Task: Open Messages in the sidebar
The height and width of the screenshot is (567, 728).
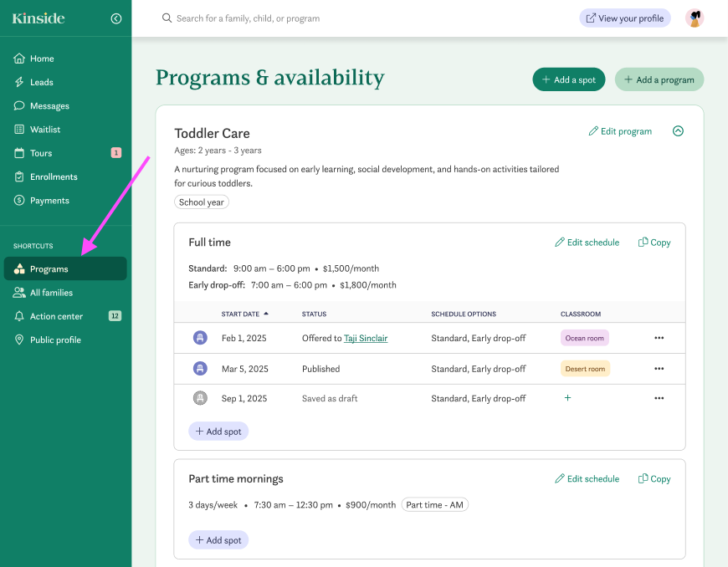Action: (49, 106)
